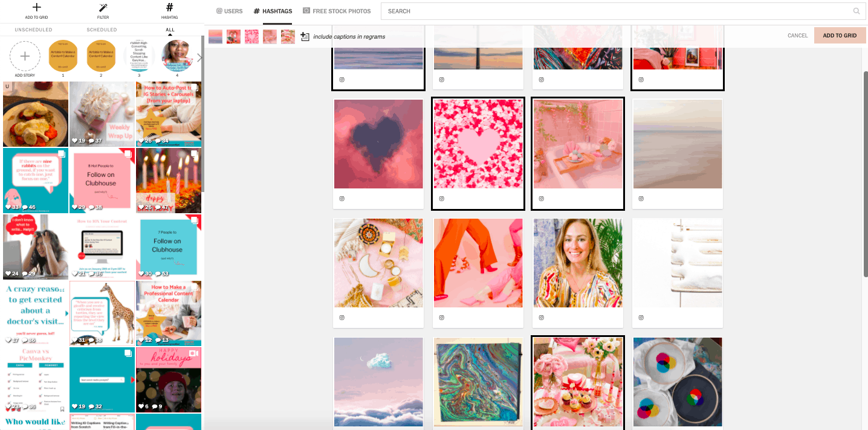Open story number 1
This screenshot has width=868, height=430.
tap(63, 56)
